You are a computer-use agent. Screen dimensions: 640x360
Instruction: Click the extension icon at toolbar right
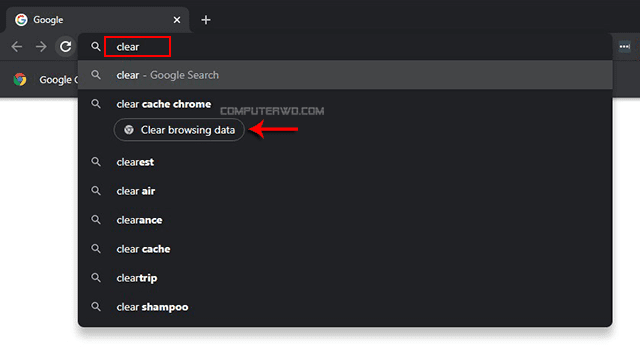click(624, 47)
